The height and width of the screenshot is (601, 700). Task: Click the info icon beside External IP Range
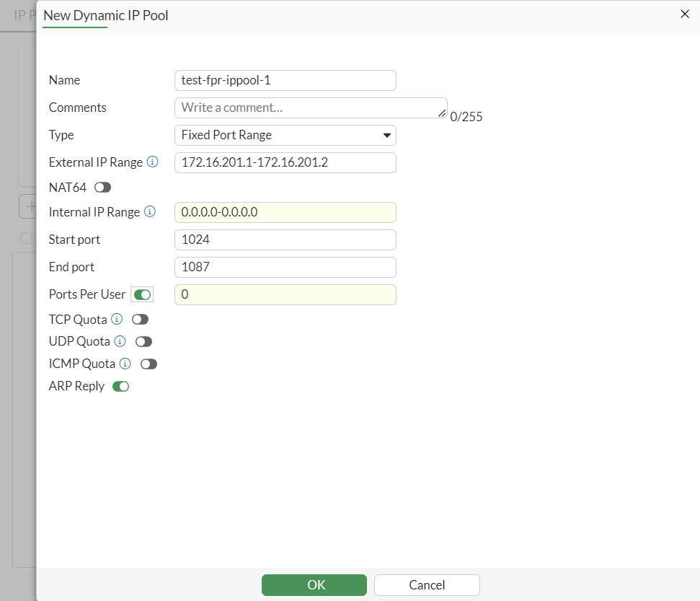click(152, 162)
